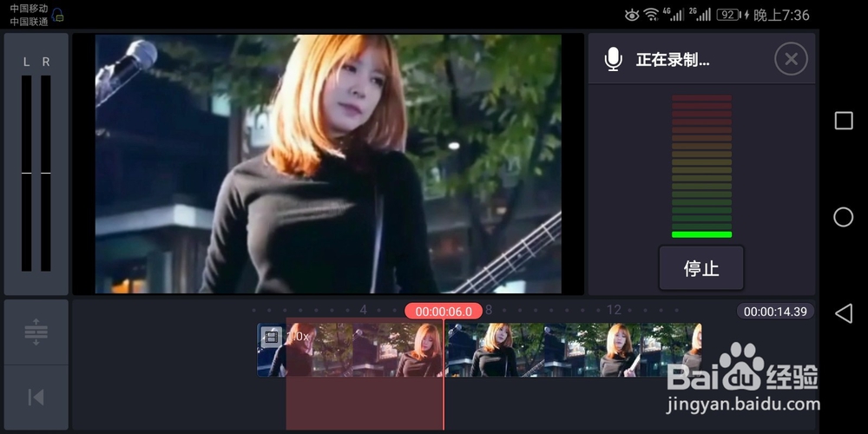Tap the Android back triangle button
This screenshot has width=868, height=434.
click(x=844, y=313)
